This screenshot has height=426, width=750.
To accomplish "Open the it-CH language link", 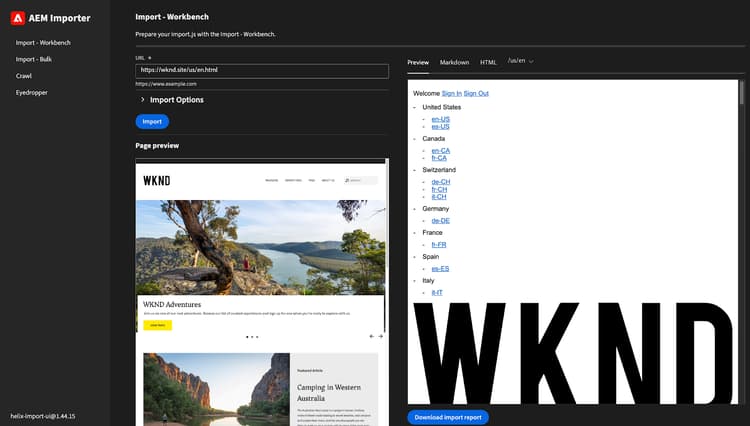I will (x=439, y=197).
